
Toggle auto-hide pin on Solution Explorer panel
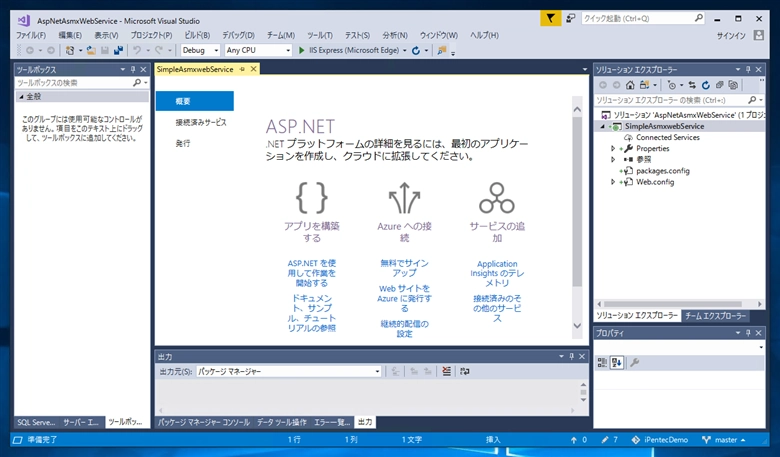tap(748, 69)
